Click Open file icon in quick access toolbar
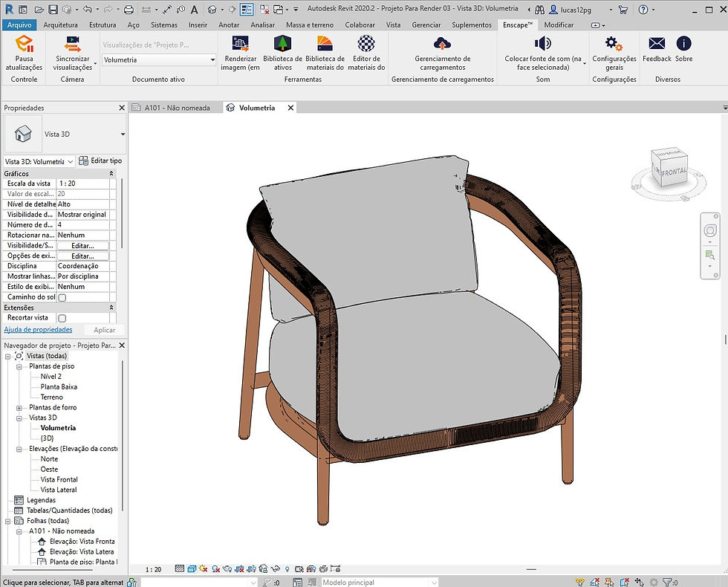The height and width of the screenshot is (587, 728). (x=39, y=9)
